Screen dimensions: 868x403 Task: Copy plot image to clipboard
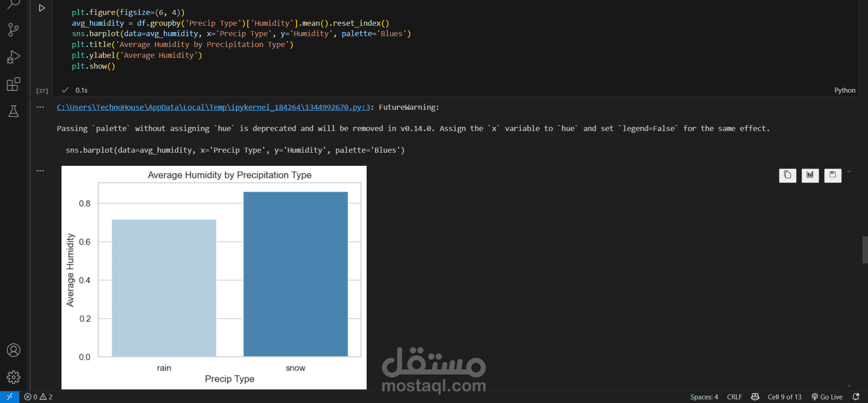click(x=788, y=175)
